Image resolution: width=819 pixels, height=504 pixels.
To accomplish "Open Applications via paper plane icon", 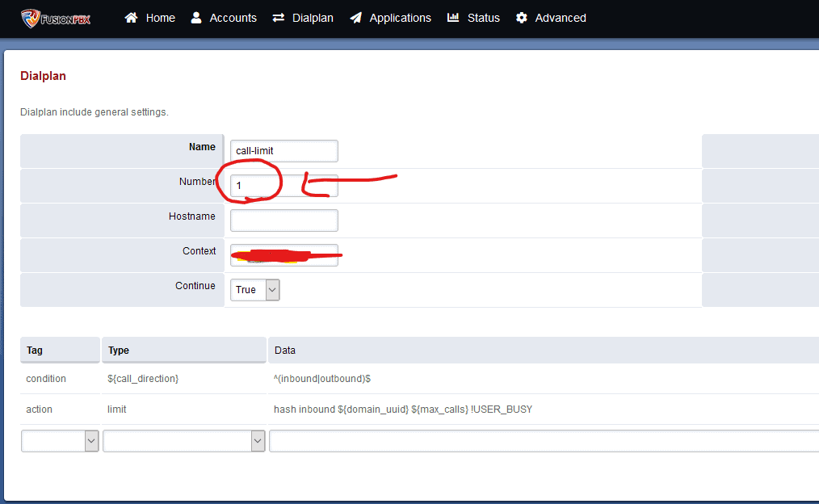I will coord(355,18).
